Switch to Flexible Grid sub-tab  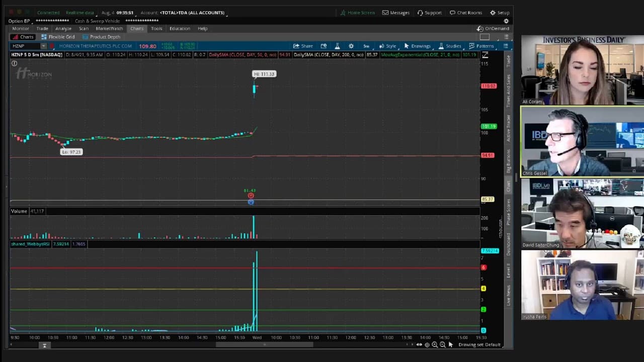[x=57, y=37]
